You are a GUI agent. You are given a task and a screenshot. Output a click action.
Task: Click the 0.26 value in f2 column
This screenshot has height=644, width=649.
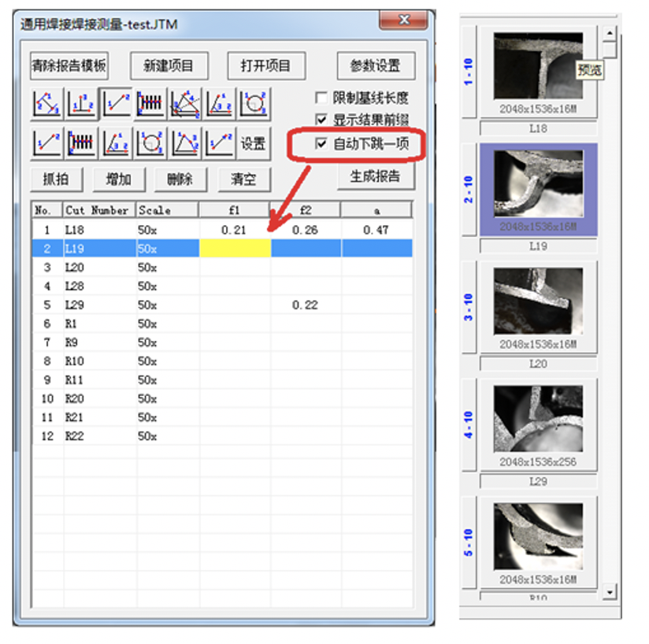coord(305,230)
